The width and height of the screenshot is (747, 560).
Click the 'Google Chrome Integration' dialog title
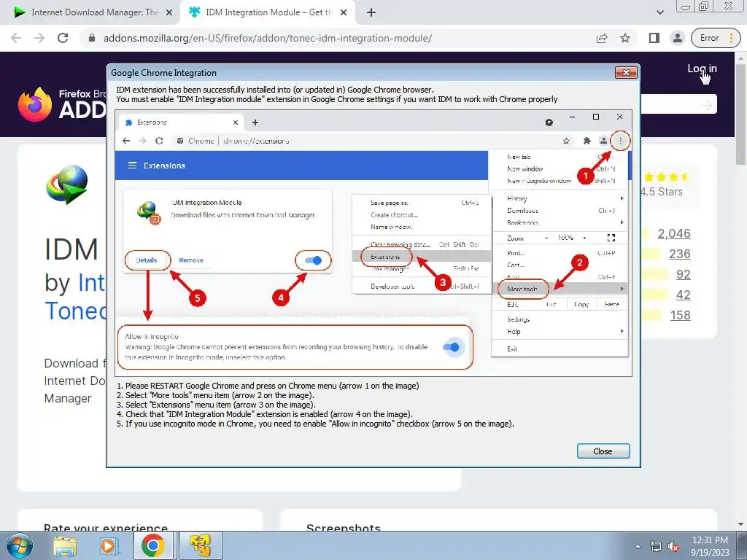(x=163, y=73)
